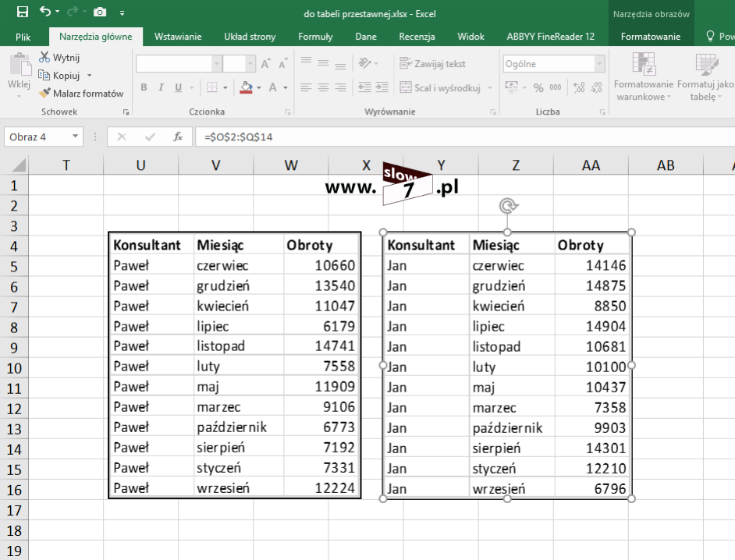Click the Wklej paste icon
Viewport: 735px width, 560px height.
click(x=20, y=64)
